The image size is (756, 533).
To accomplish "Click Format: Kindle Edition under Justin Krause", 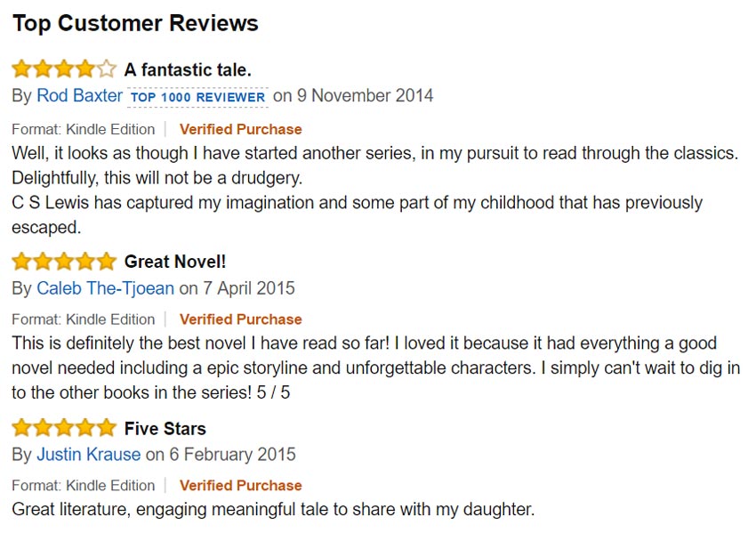I will click(x=84, y=485).
